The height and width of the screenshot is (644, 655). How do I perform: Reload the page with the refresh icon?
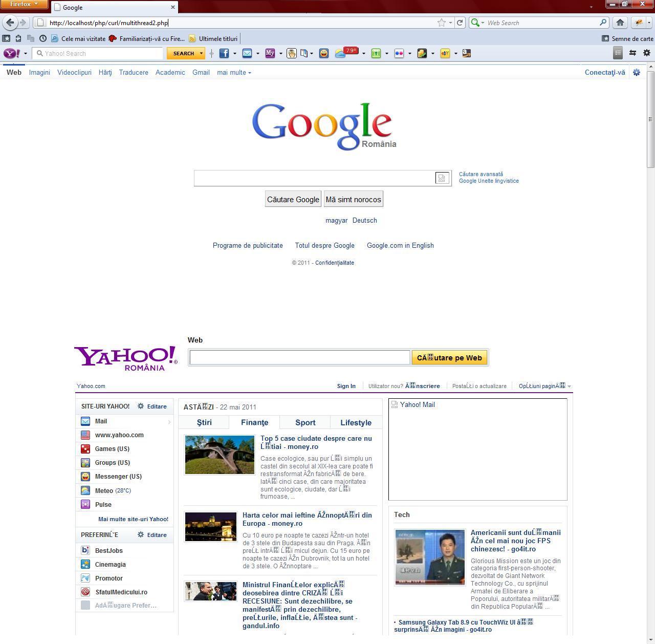tap(460, 23)
